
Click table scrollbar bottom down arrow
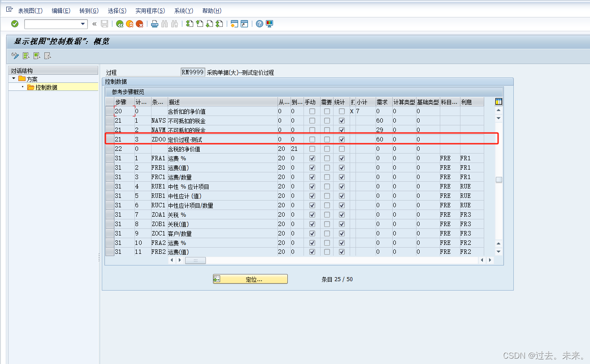tap(499, 252)
